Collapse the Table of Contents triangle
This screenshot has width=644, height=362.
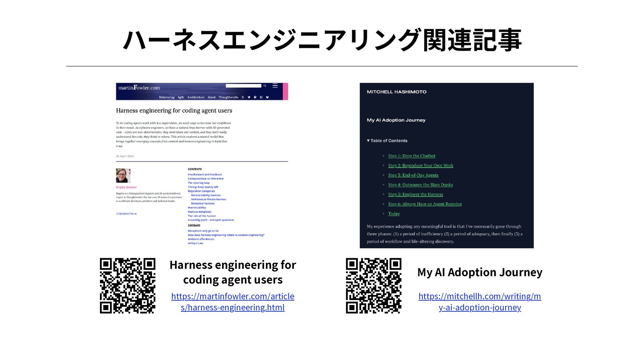(x=368, y=141)
